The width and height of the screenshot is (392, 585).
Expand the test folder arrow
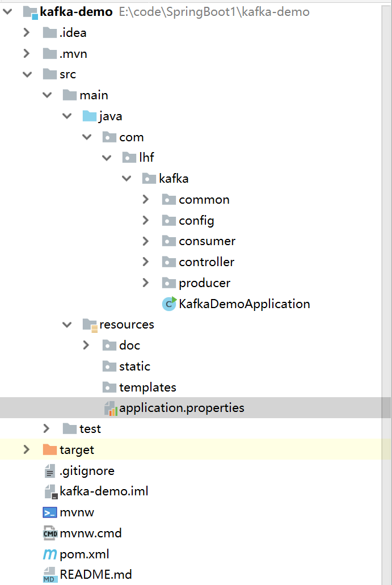tap(47, 428)
